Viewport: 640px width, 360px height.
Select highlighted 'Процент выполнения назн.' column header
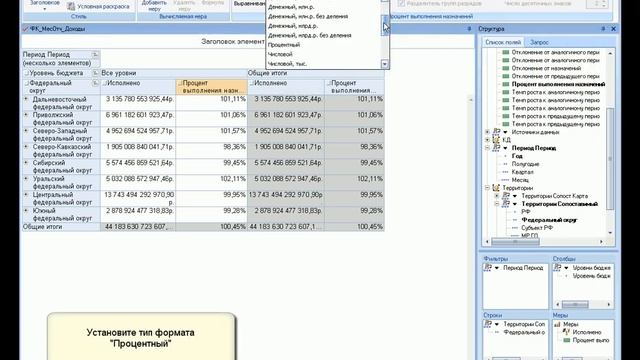click(211, 87)
